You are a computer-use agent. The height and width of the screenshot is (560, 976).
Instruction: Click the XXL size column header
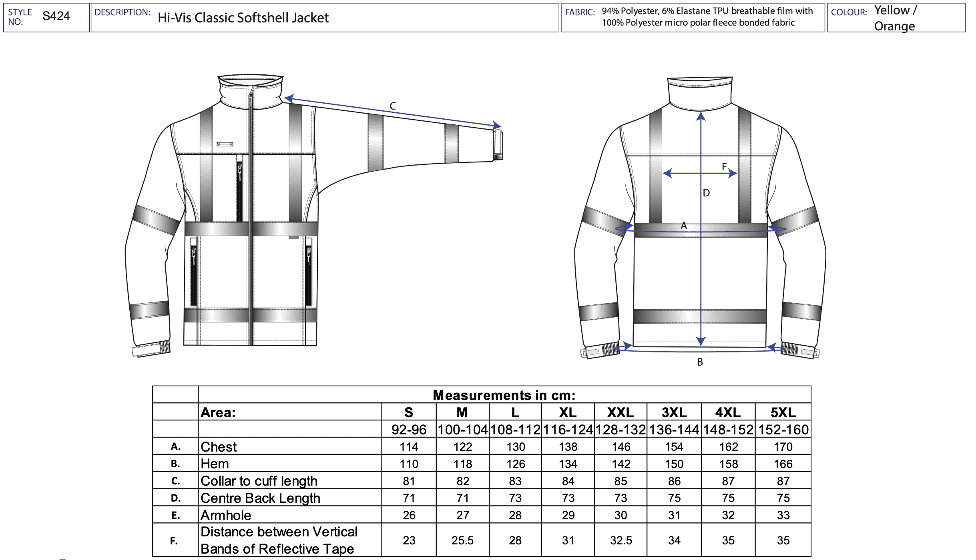[621, 412]
